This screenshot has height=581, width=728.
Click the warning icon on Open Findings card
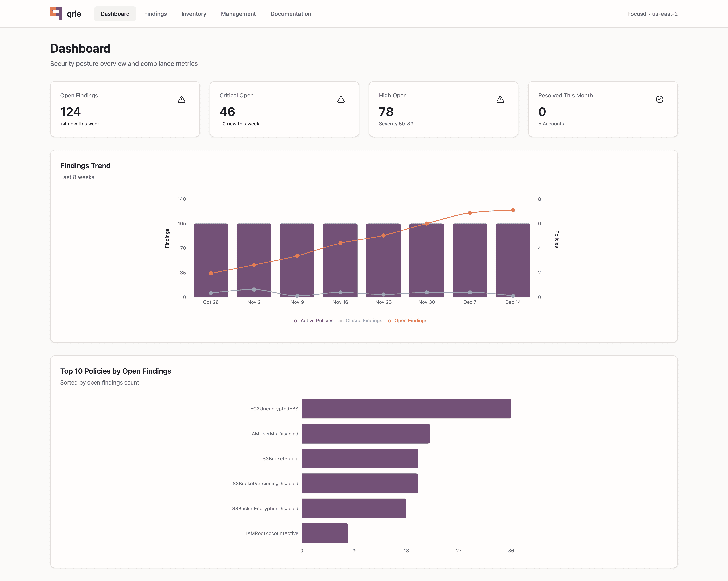pyautogui.click(x=182, y=99)
